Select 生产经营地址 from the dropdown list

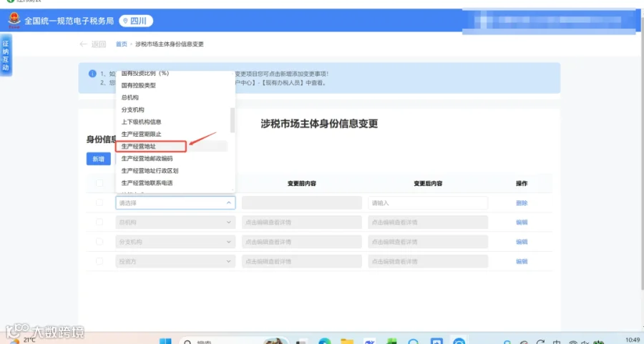pos(138,146)
